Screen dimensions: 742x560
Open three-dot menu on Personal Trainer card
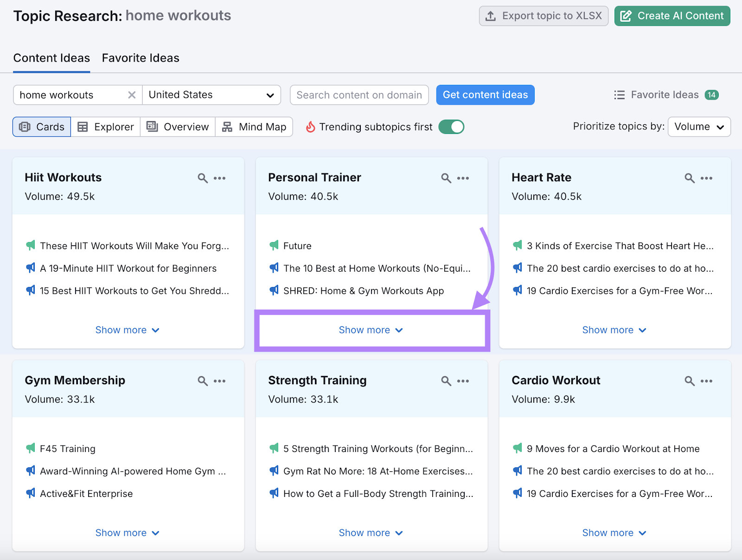pos(463,178)
